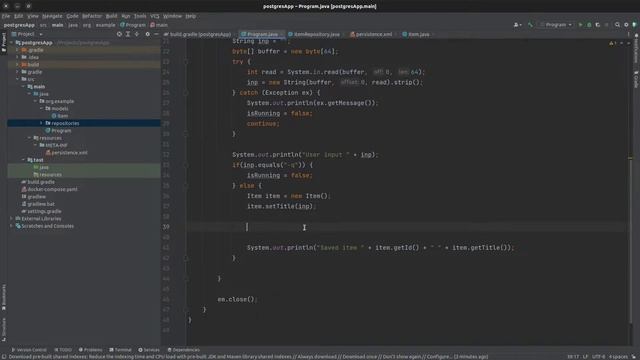Open the Edit menu
The width and height of the screenshot is (640, 360).
point(19,16)
